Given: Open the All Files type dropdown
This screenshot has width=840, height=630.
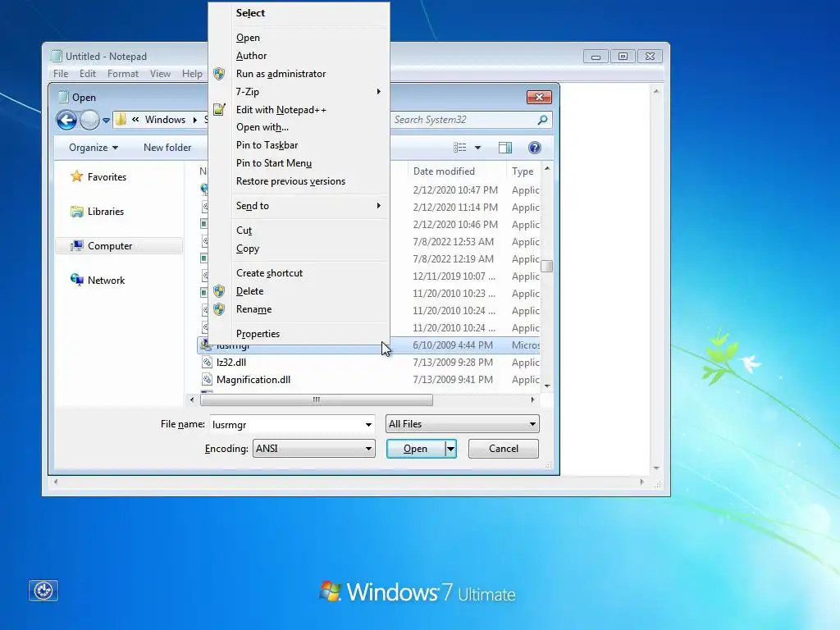Looking at the screenshot, I should click(463, 424).
